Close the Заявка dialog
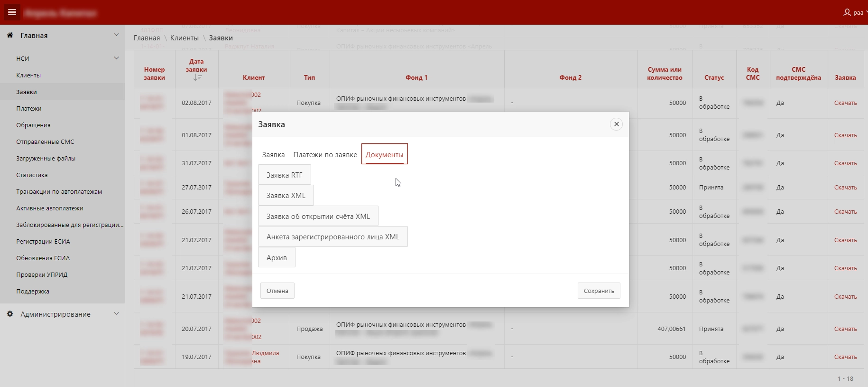This screenshot has height=387, width=868. tap(616, 124)
